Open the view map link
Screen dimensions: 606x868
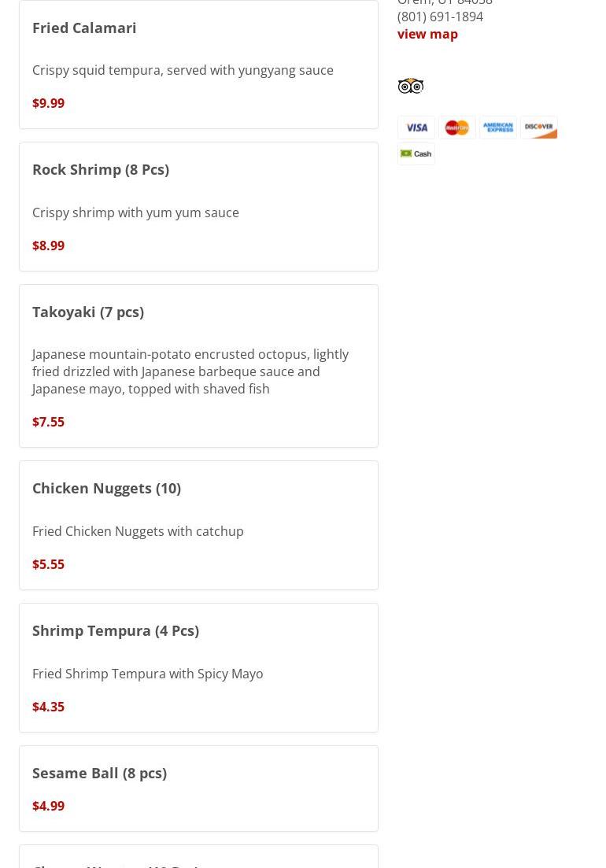427,34
